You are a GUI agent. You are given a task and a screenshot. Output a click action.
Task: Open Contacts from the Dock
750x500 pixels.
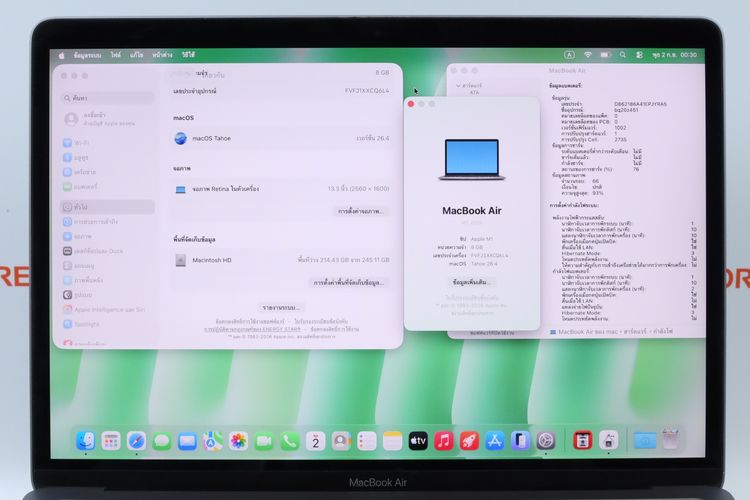(x=341, y=441)
